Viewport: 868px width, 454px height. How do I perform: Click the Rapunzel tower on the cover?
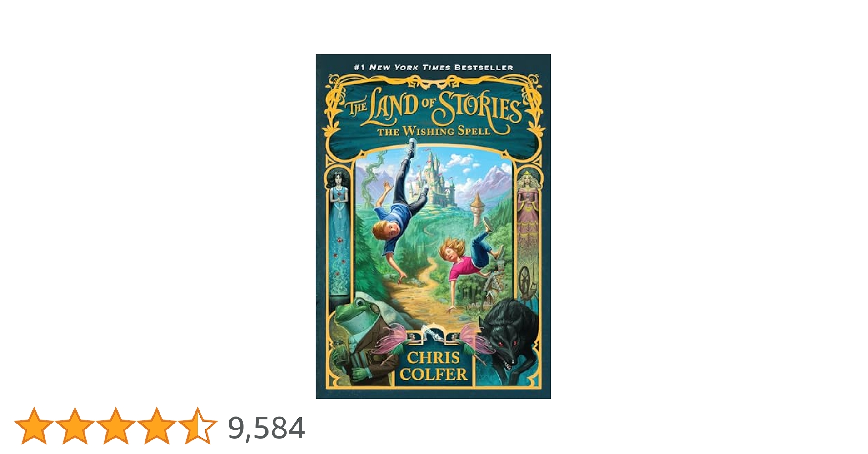(477, 209)
